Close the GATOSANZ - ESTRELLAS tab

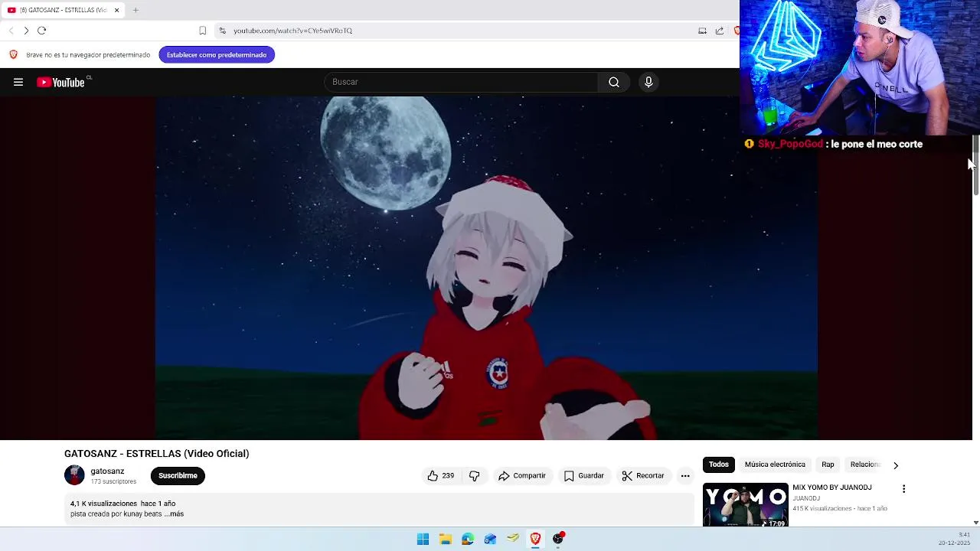117,10
